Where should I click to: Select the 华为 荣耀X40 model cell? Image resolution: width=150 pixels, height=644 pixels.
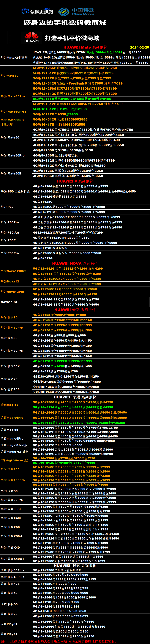pyautogui.click(x=16, y=547)
